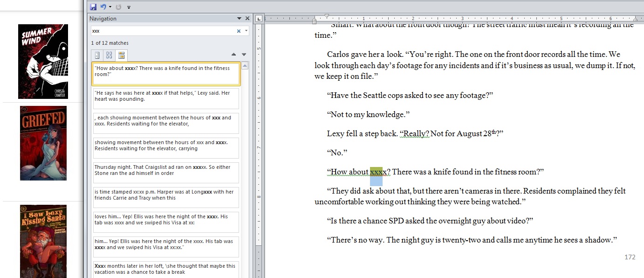This screenshot has height=278, width=644.
Task: Jump to the next search result arrow
Action: click(x=244, y=55)
